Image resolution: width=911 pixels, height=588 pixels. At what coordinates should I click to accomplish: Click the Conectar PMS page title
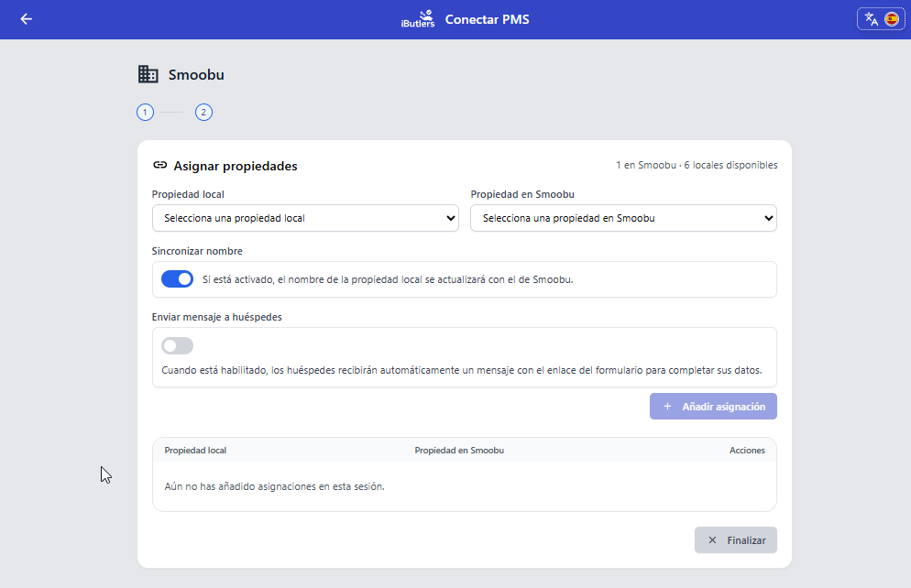(x=487, y=19)
